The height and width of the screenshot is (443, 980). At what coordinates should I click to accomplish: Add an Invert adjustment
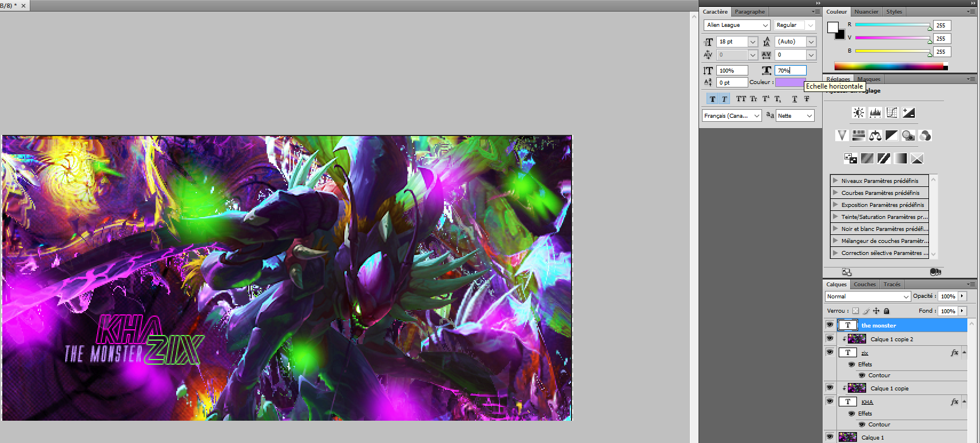pos(850,158)
